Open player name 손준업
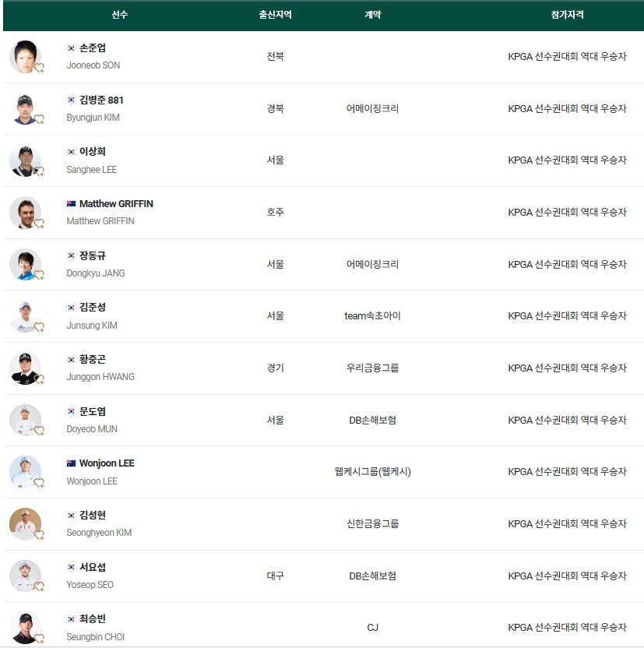This screenshot has height=648, width=644. 93,48
